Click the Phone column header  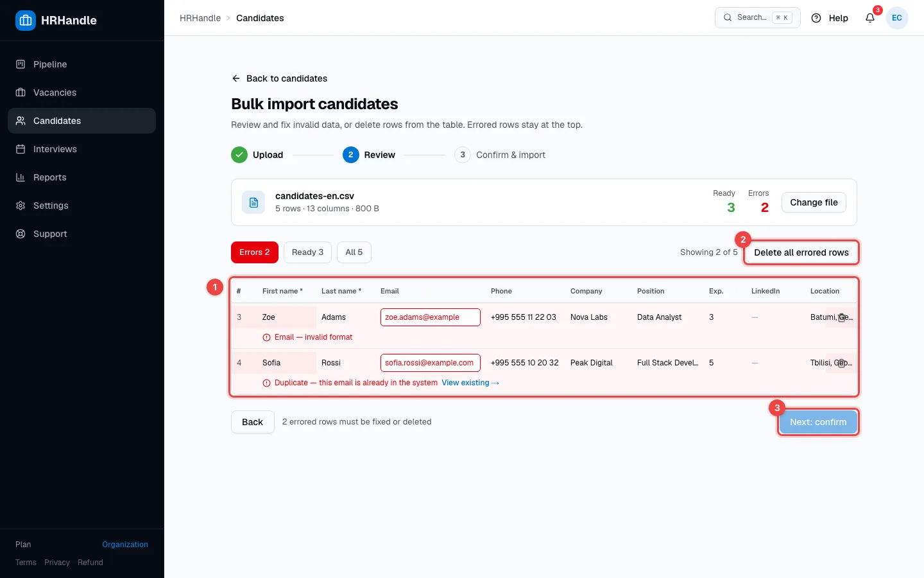[x=501, y=291]
